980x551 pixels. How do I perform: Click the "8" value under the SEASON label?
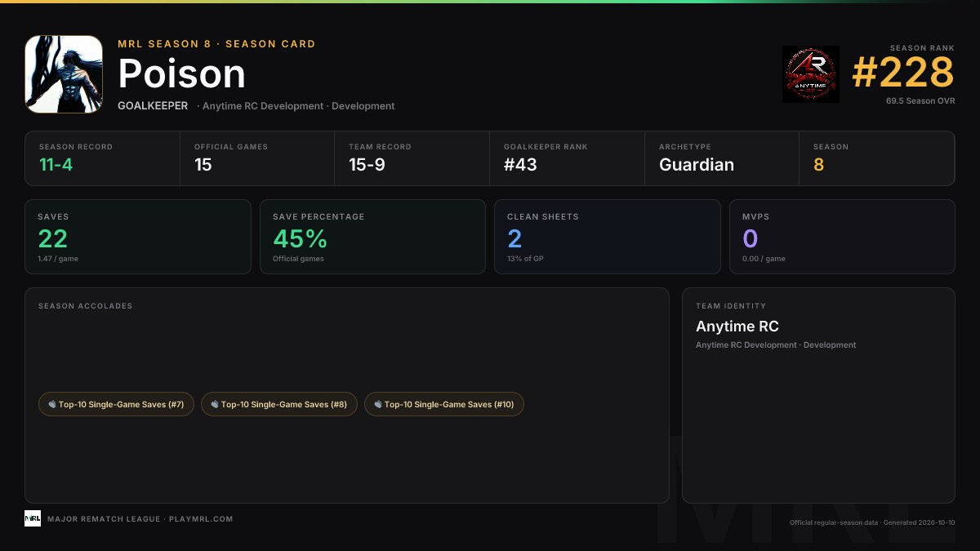818,165
